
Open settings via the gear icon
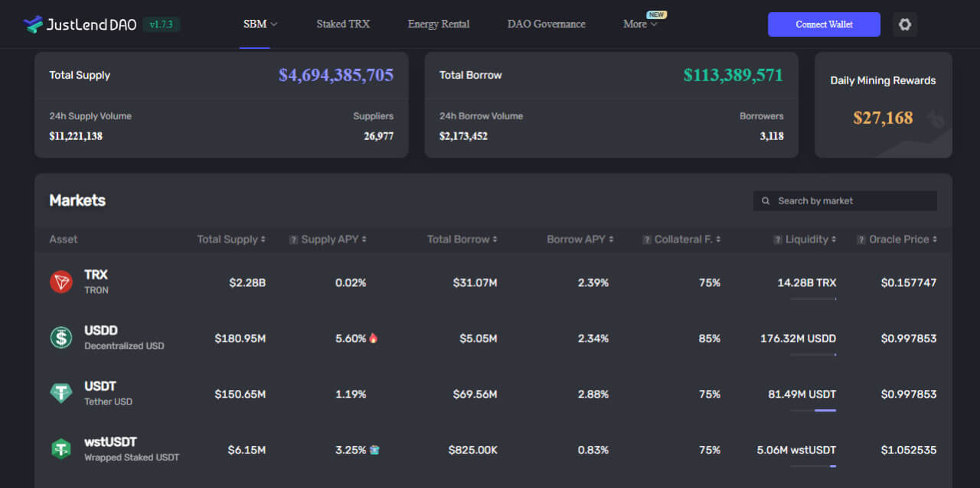point(905,24)
